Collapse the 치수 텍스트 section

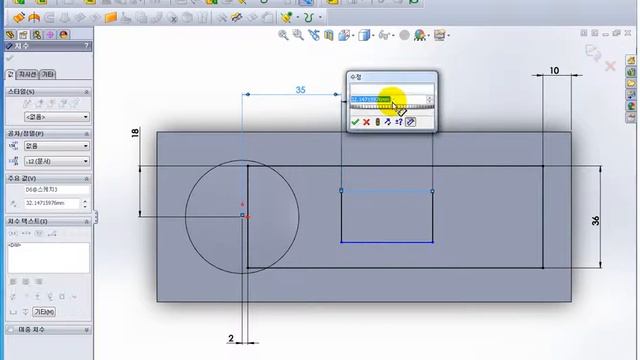(86, 221)
